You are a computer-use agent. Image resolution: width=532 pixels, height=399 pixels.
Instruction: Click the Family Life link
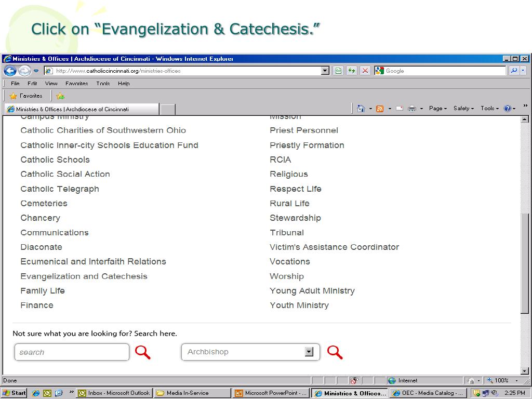(x=43, y=291)
